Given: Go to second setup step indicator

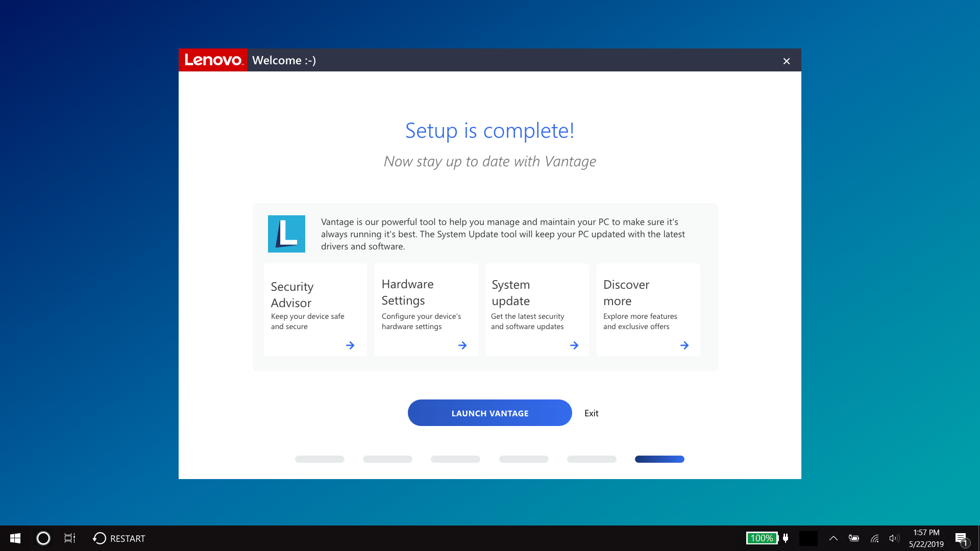Looking at the screenshot, I should click(387, 459).
